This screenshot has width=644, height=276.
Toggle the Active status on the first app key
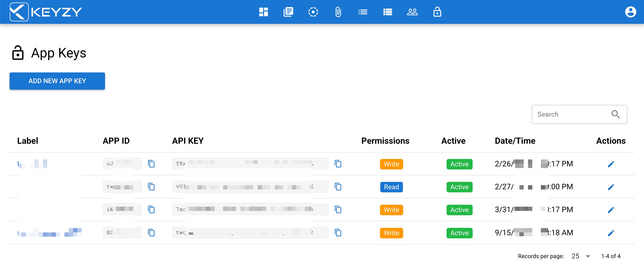(x=459, y=164)
